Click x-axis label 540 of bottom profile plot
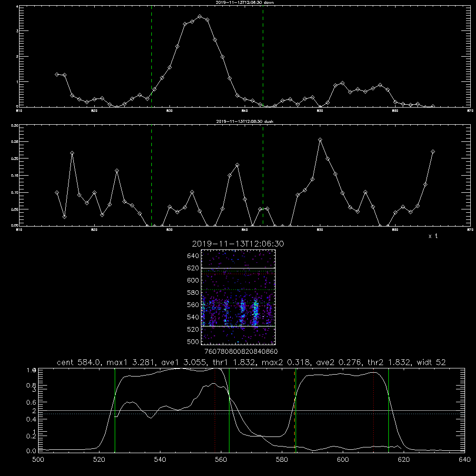Image resolution: width=476 pixels, height=476 pixels. tap(160, 460)
